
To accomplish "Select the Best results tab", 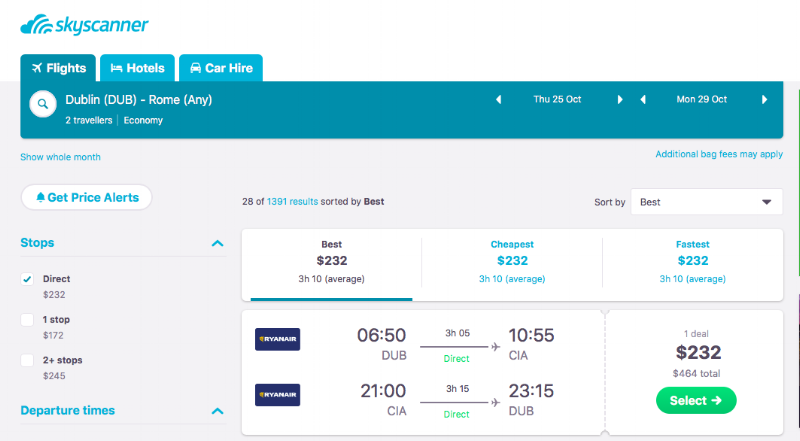I will tap(332, 264).
